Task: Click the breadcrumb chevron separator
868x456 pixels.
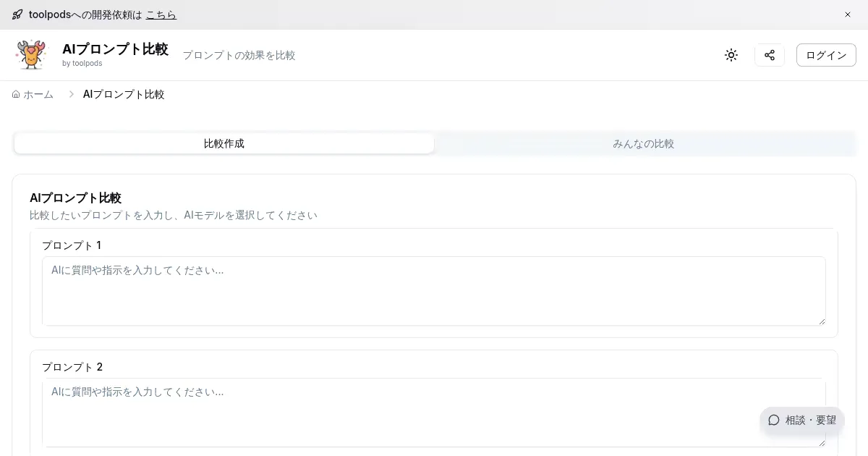Action: coord(72,94)
